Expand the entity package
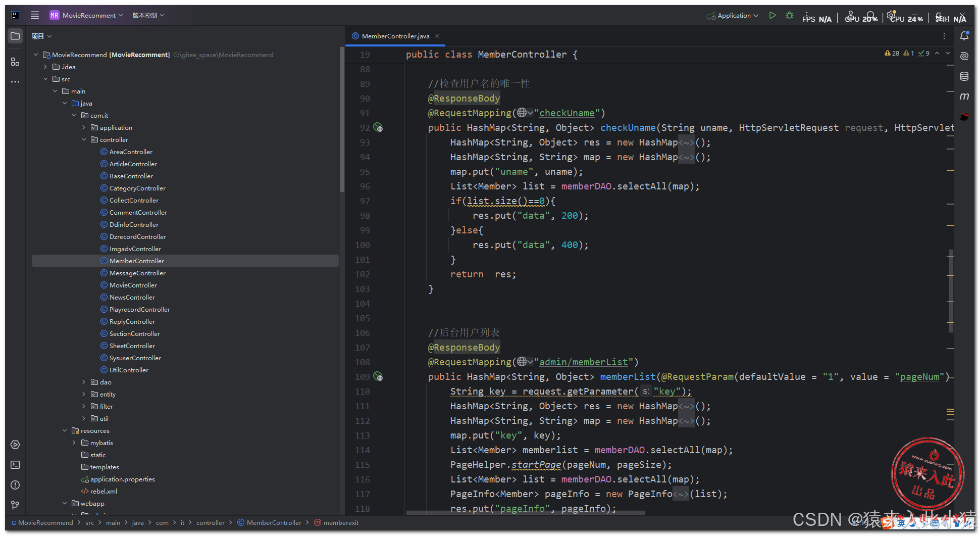This screenshot has height=536, width=980. tap(84, 394)
